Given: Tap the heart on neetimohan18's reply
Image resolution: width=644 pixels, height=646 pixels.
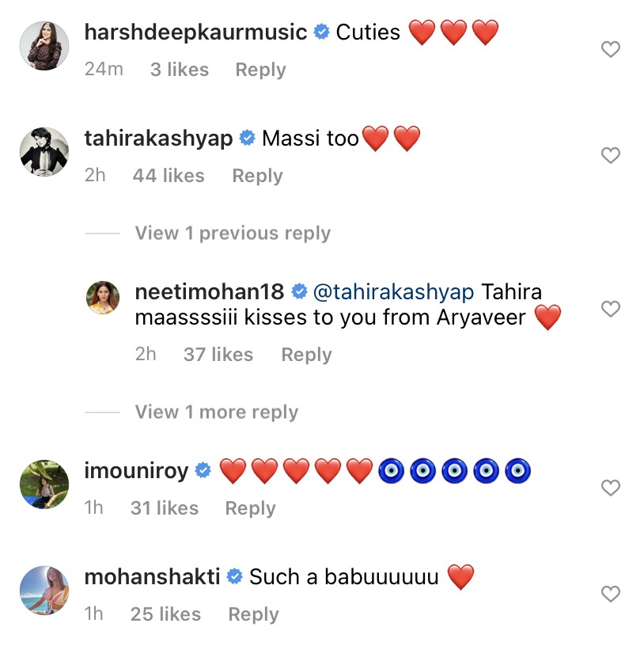Looking at the screenshot, I should (610, 309).
